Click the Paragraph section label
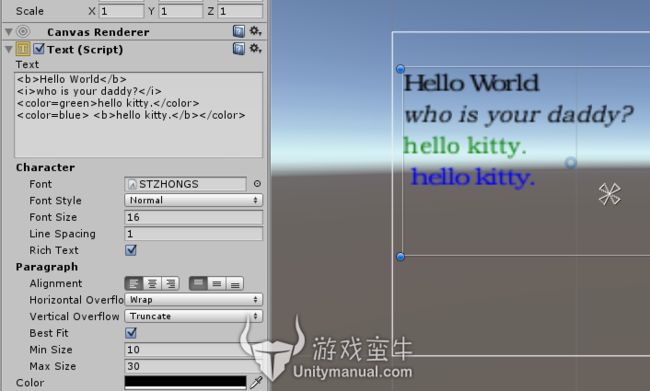Image resolution: width=650 pixels, height=391 pixels. 47,267
